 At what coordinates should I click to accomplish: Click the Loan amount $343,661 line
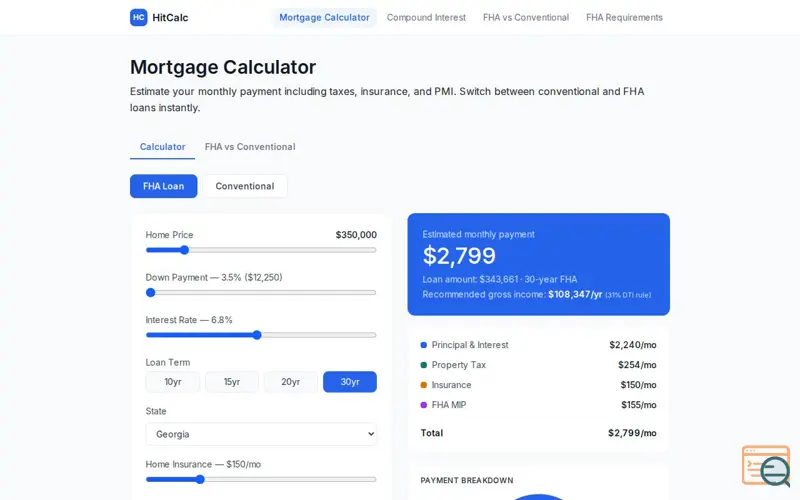(499, 279)
